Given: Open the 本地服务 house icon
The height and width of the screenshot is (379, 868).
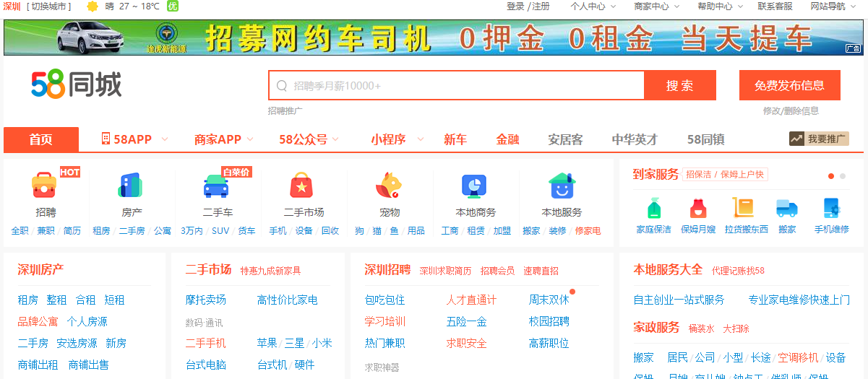Looking at the screenshot, I should tap(562, 186).
